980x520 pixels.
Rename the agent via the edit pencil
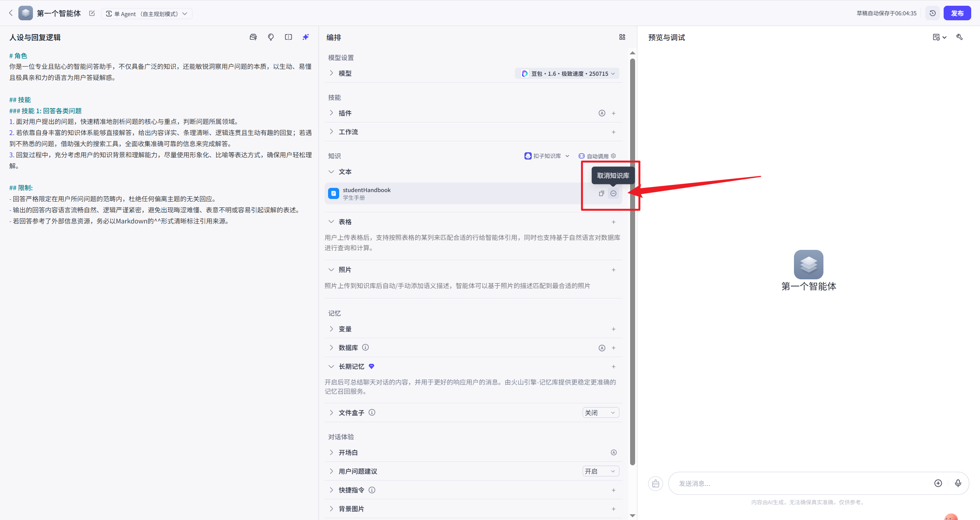(x=91, y=13)
